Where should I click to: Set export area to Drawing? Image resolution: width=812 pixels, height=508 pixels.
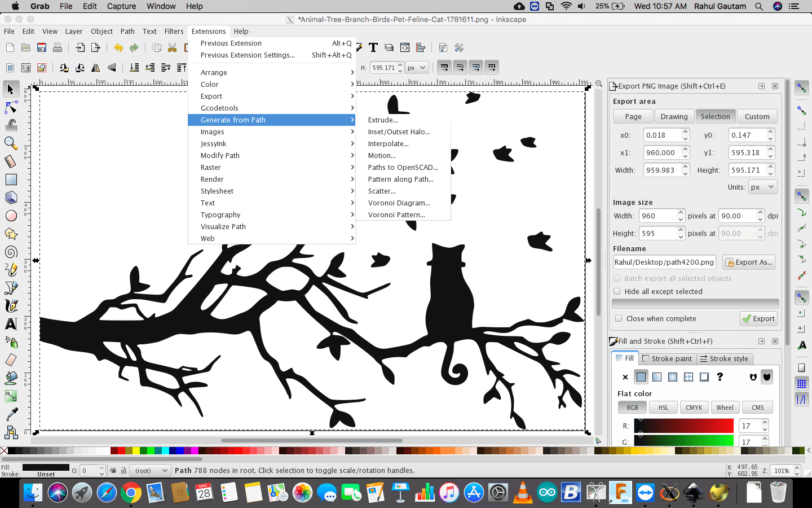(x=674, y=116)
